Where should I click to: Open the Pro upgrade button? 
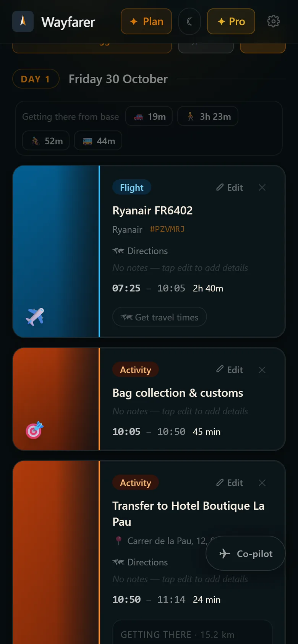click(231, 21)
